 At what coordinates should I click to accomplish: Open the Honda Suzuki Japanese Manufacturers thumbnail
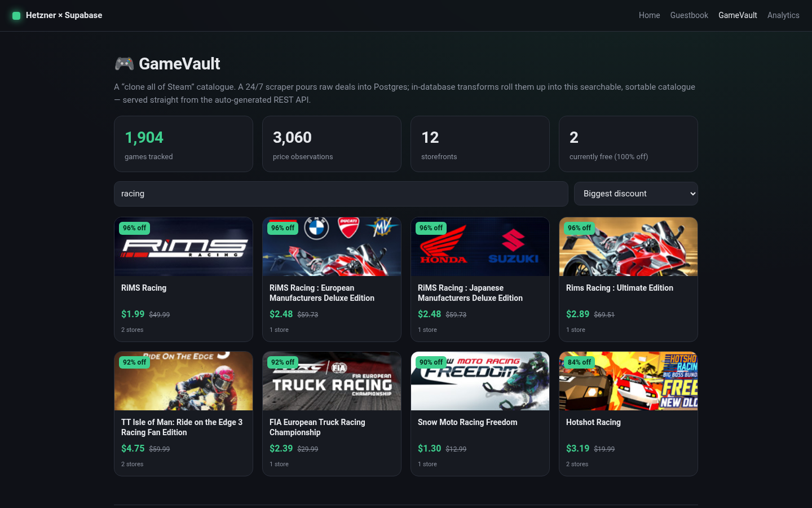point(480,247)
